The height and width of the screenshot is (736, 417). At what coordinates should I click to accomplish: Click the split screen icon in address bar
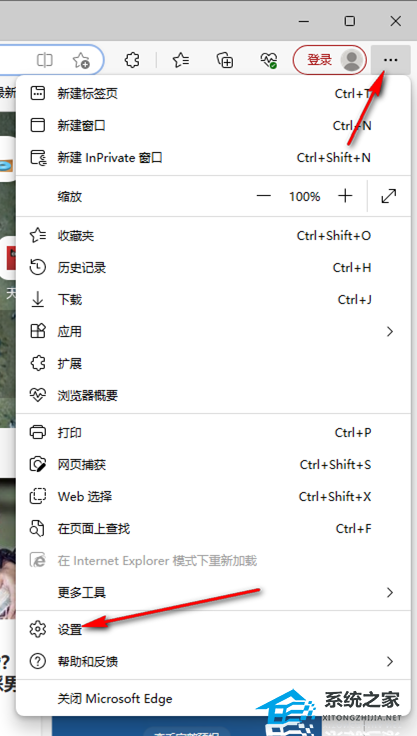click(x=45, y=60)
